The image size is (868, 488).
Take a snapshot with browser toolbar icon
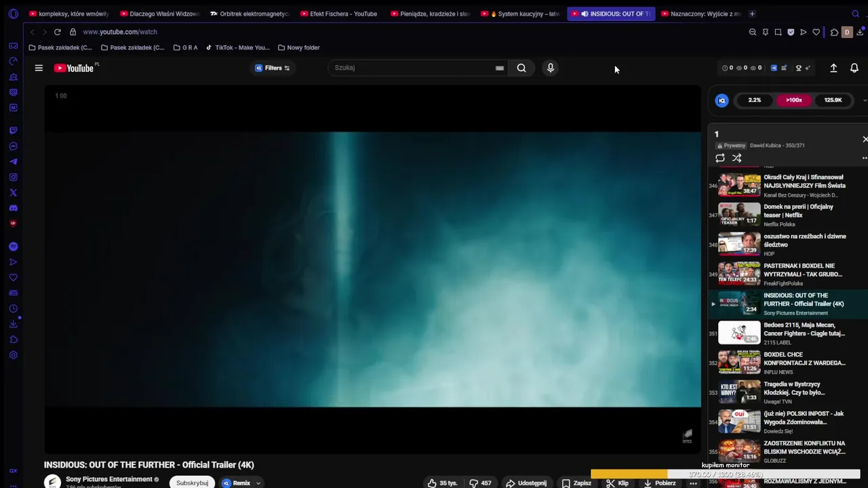pyautogui.click(x=778, y=32)
